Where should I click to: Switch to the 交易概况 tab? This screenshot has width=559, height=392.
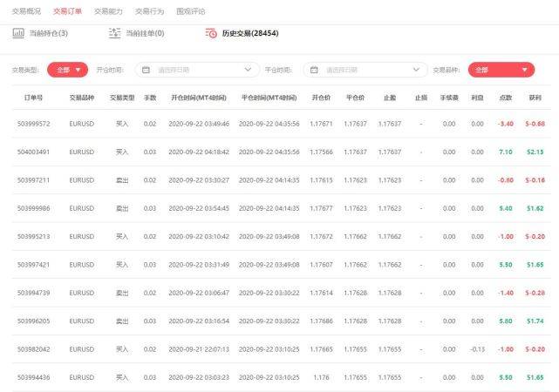[26, 11]
